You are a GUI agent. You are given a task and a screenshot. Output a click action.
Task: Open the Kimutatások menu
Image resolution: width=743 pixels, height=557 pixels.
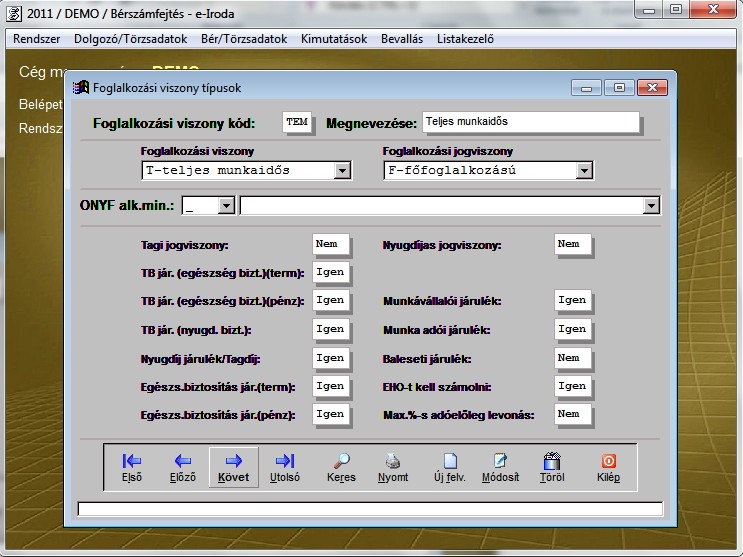(x=334, y=39)
